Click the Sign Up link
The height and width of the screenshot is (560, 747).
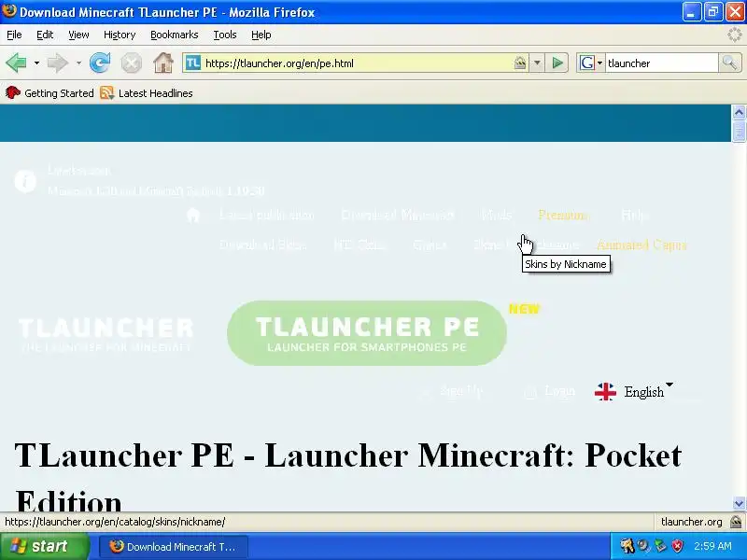click(x=461, y=391)
